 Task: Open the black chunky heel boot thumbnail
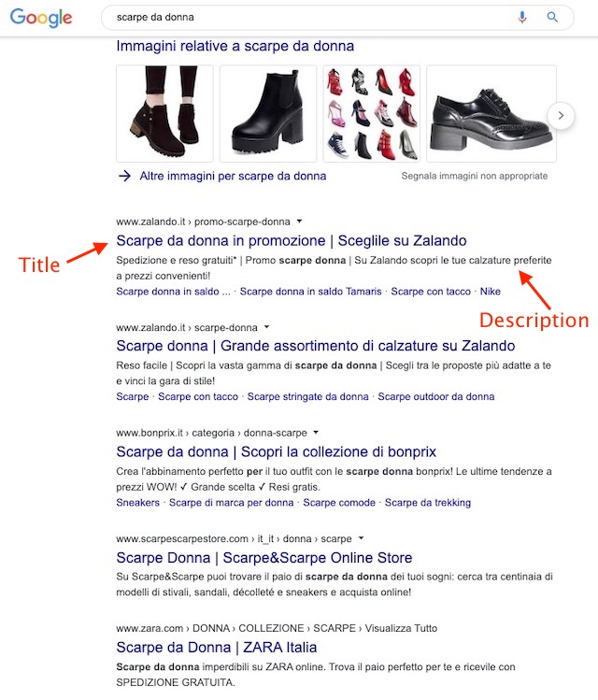[x=268, y=113]
